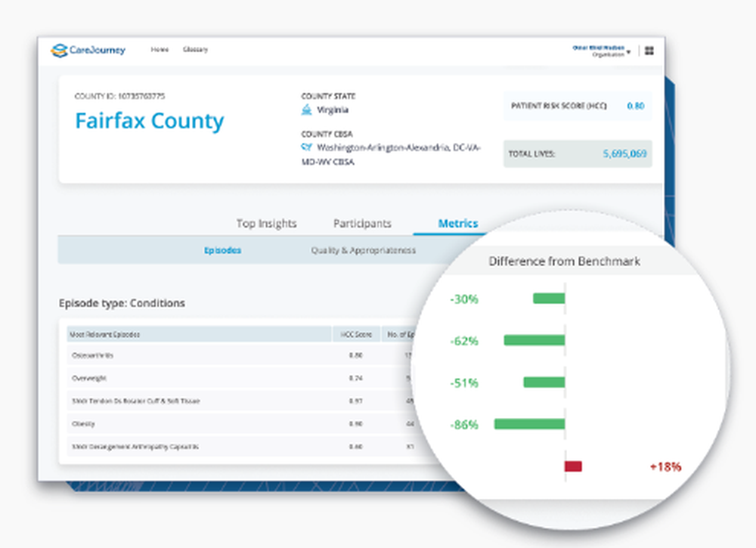Viewport: 756px width, 548px height.
Task: Click the +18% red benchmark bar
Action: click(x=573, y=466)
